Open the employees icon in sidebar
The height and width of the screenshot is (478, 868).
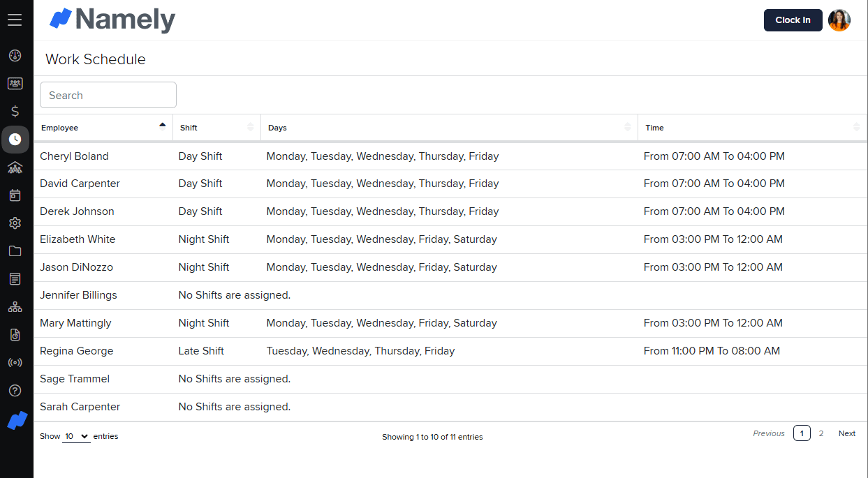point(15,84)
